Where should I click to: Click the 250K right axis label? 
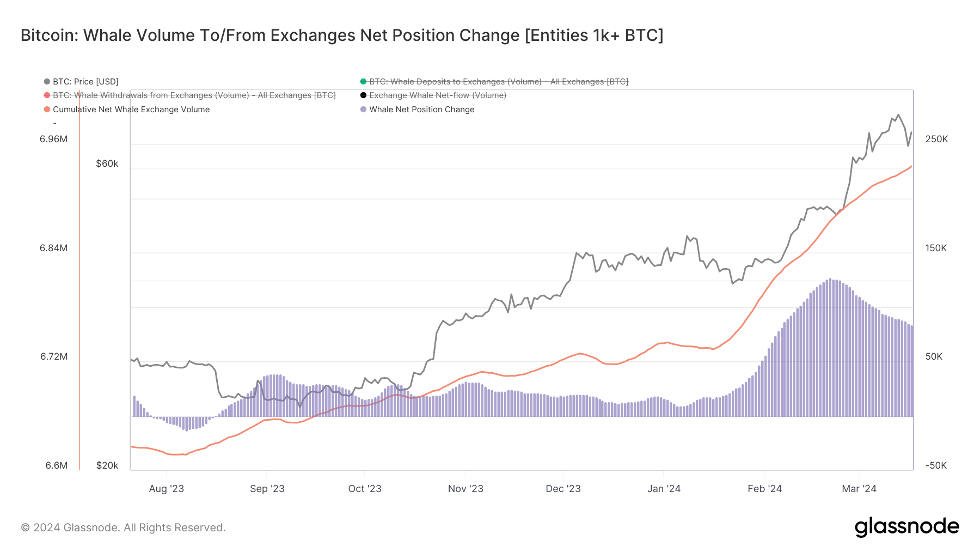tap(936, 139)
